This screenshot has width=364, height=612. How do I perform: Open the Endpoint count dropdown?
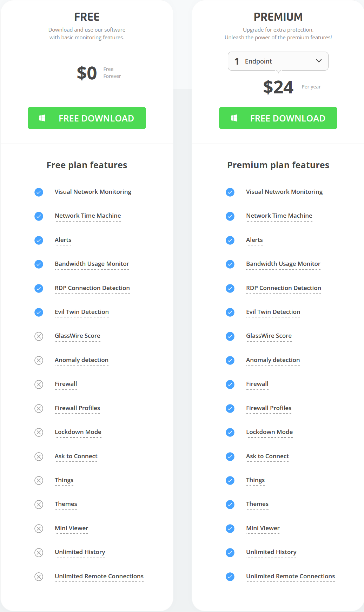(x=278, y=61)
